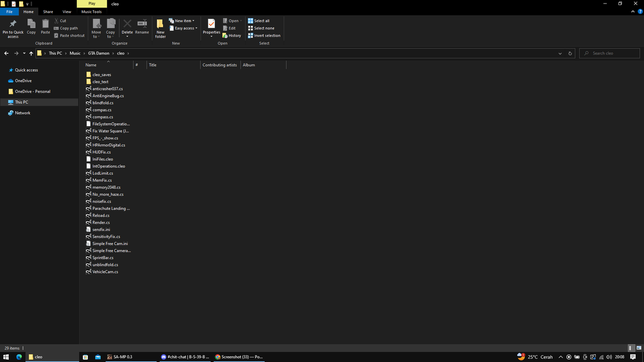This screenshot has width=644, height=362.
Task: Select anticrasher037.cs file
Action: (108, 88)
